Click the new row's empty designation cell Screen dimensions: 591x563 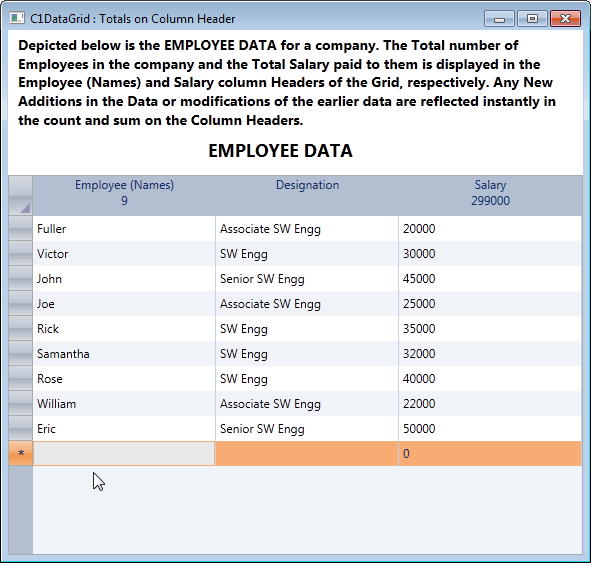(307, 453)
